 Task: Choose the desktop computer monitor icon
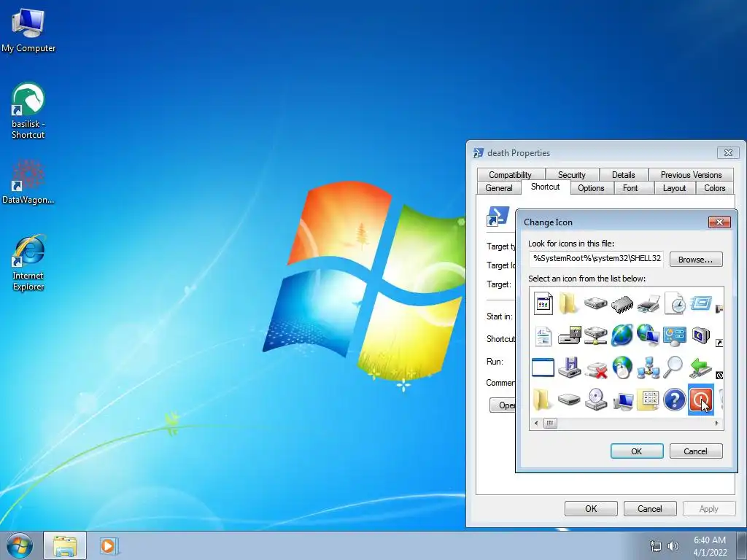623,401
